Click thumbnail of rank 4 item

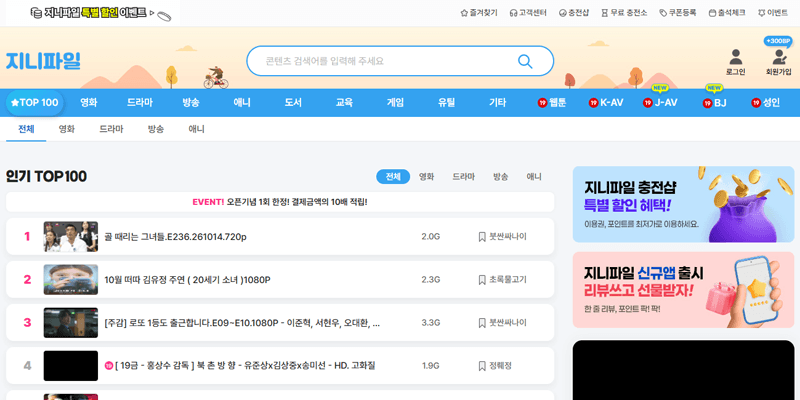(x=70, y=366)
